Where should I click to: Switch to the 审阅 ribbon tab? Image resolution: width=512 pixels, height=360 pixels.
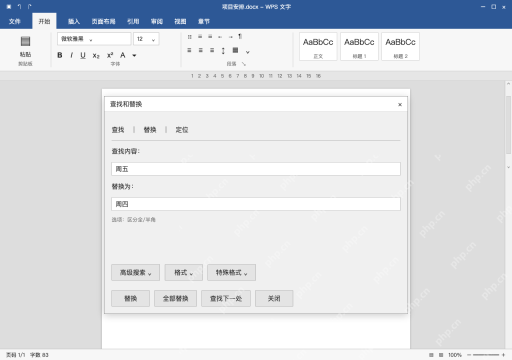pyautogui.click(x=157, y=22)
